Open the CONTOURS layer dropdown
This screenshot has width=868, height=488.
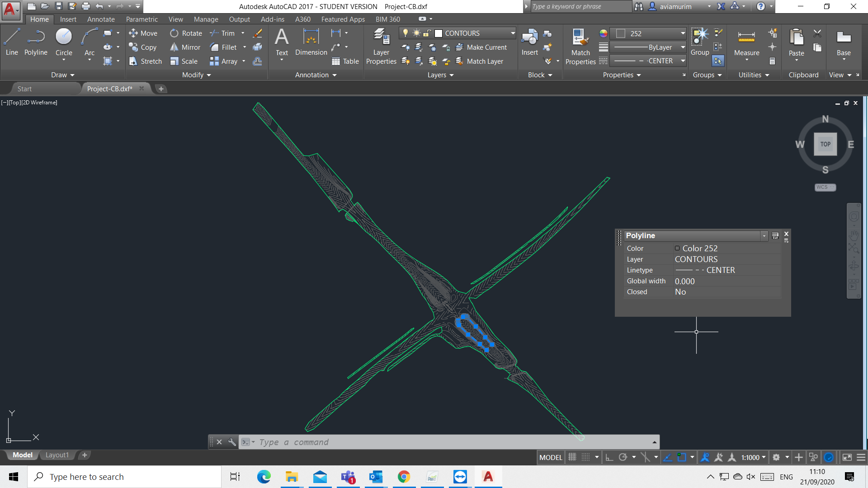tap(513, 33)
